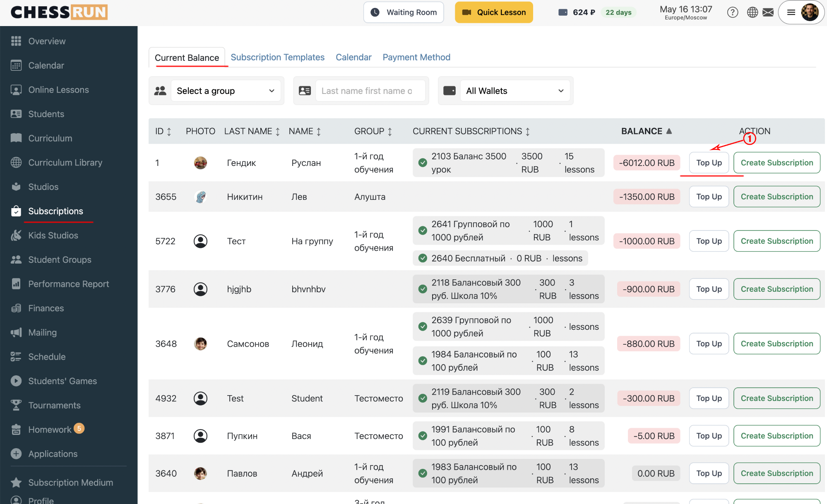Click subscription 2103 Баланс 3500 урок

508,163
